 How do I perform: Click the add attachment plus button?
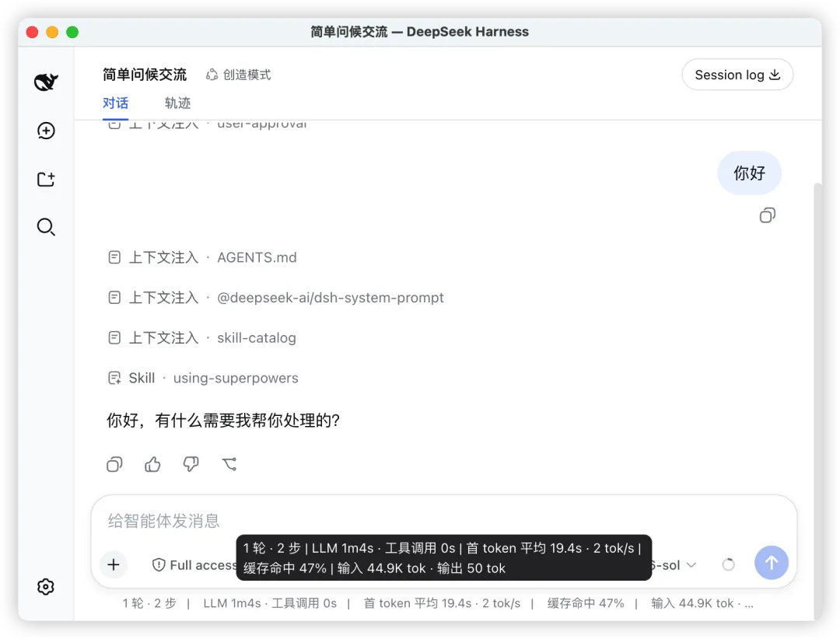(114, 564)
